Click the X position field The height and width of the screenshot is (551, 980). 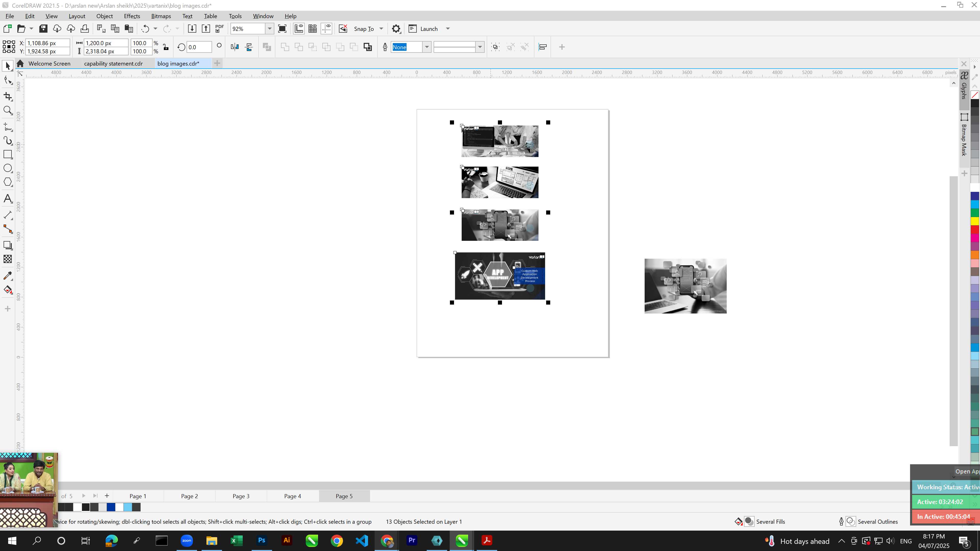click(47, 43)
